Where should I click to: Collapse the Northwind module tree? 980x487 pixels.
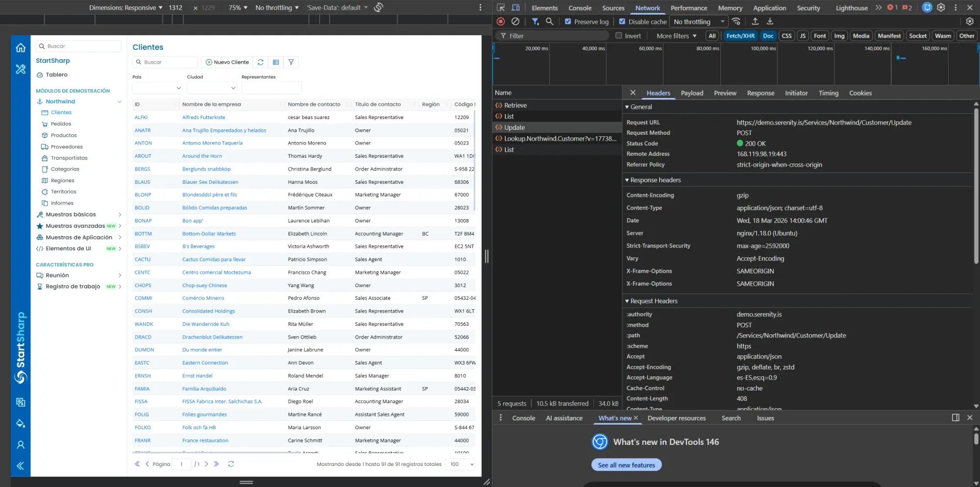click(120, 101)
